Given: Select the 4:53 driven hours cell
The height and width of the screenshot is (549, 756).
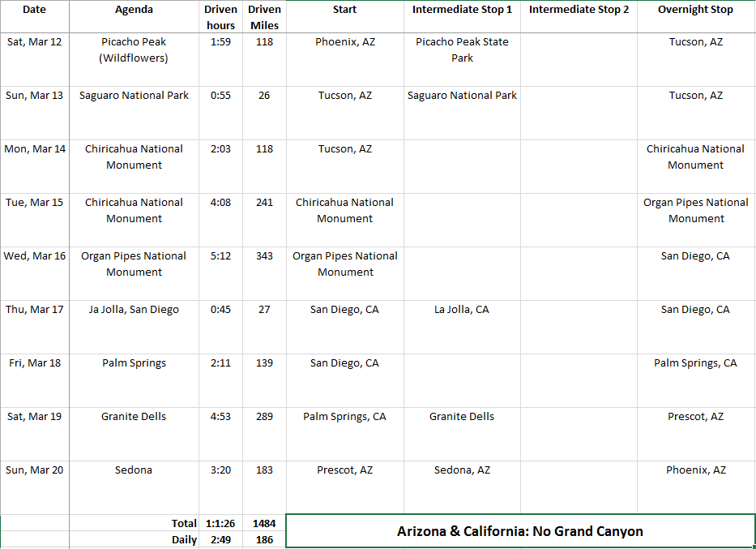Looking at the screenshot, I should [x=220, y=417].
